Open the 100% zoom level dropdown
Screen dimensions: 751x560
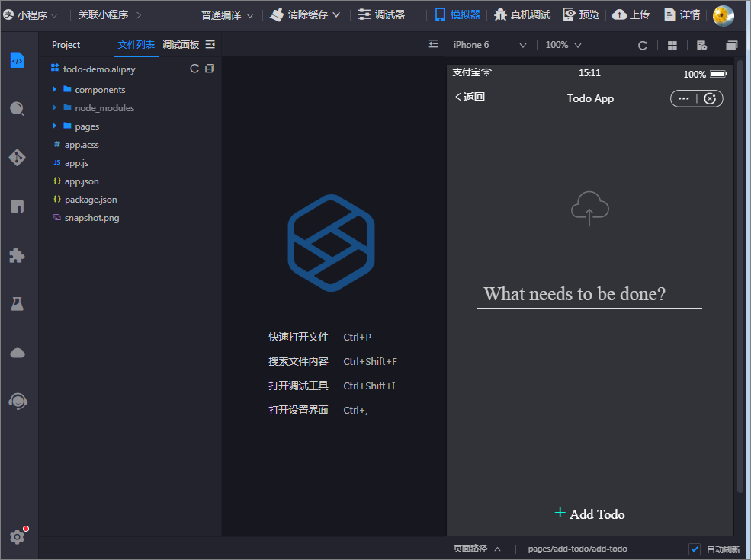pyautogui.click(x=563, y=45)
